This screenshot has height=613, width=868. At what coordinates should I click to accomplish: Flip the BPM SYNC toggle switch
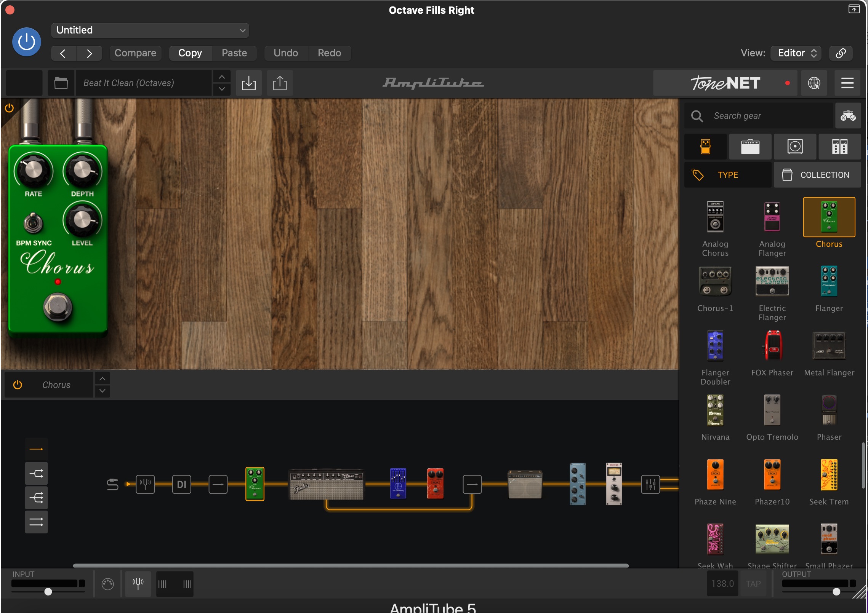click(34, 223)
